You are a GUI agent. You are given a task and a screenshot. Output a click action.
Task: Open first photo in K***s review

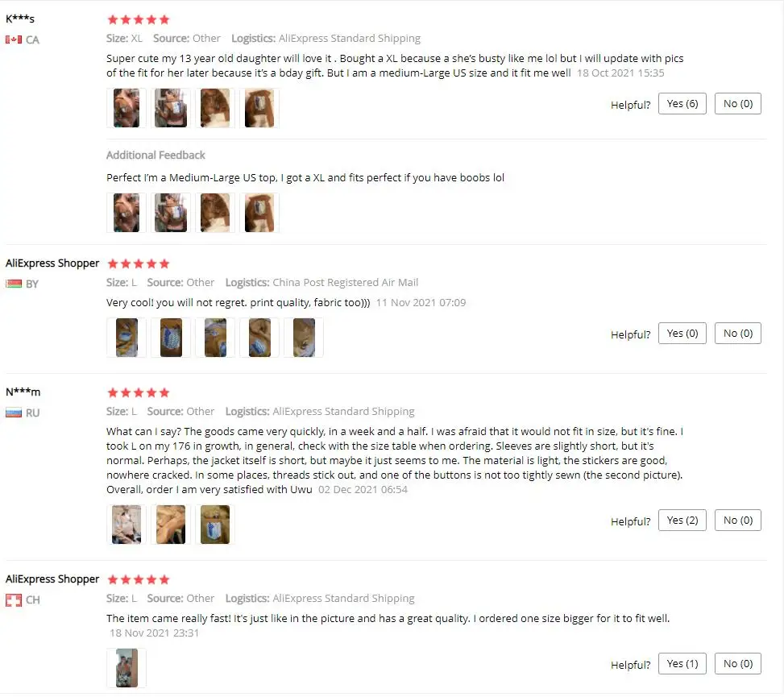coord(127,108)
